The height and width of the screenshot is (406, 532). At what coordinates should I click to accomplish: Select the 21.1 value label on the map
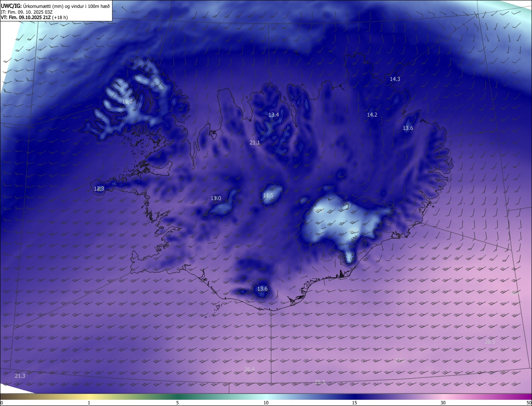pos(255,142)
